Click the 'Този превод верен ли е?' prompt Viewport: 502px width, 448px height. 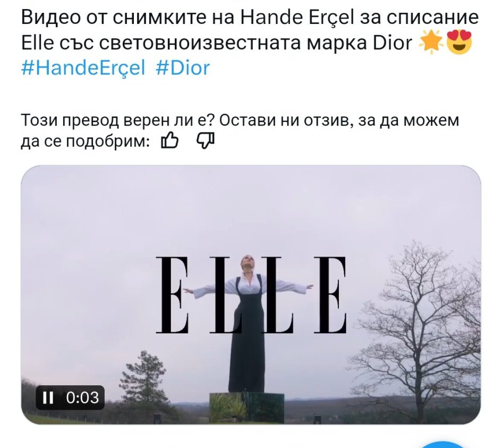pyautogui.click(x=117, y=121)
